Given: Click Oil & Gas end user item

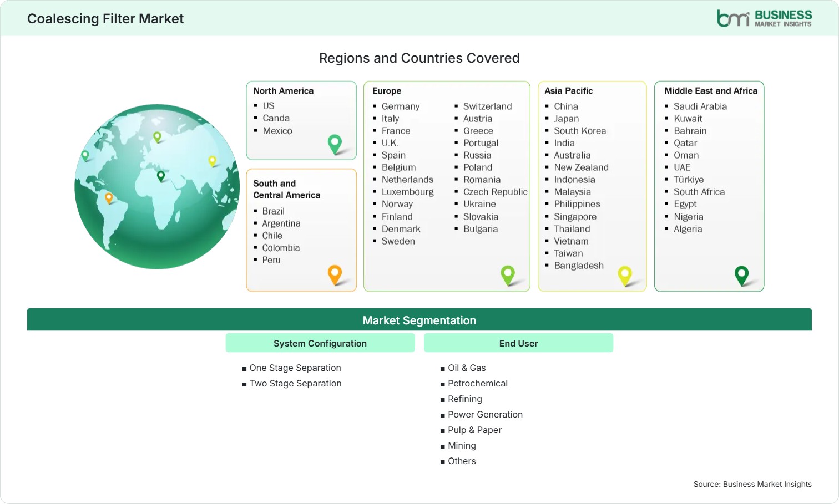Looking at the screenshot, I should coord(467,368).
